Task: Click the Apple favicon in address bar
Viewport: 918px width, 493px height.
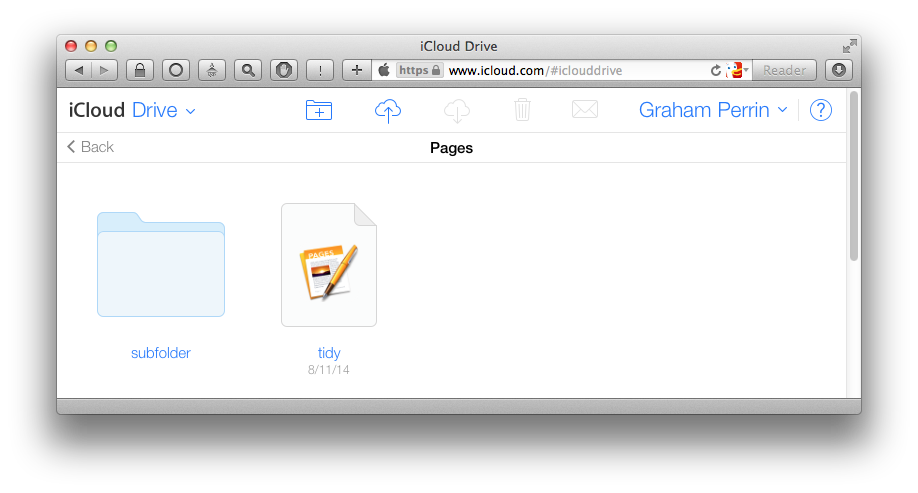Action: [x=384, y=70]
